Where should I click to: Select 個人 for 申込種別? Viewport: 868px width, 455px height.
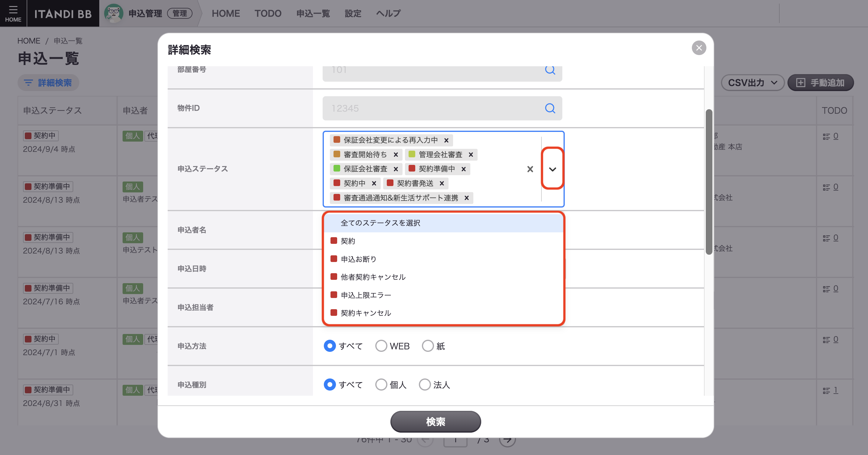click(381, 385)
